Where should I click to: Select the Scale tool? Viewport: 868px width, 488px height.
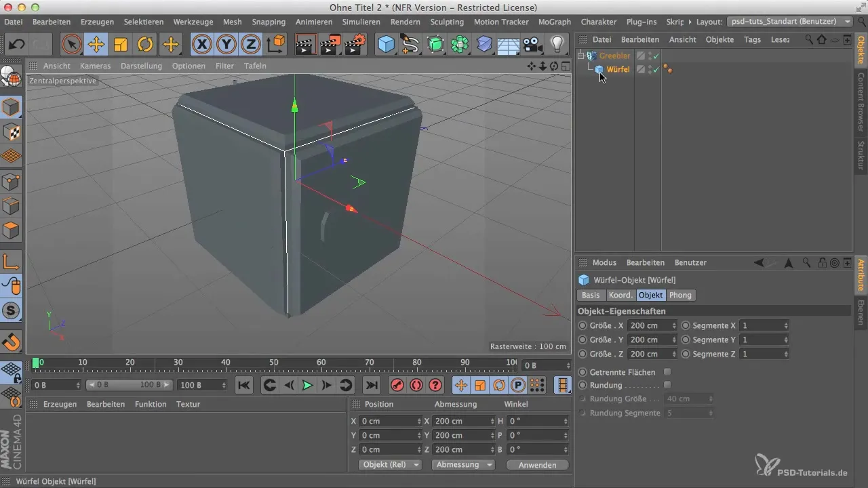tap(121, 45)
